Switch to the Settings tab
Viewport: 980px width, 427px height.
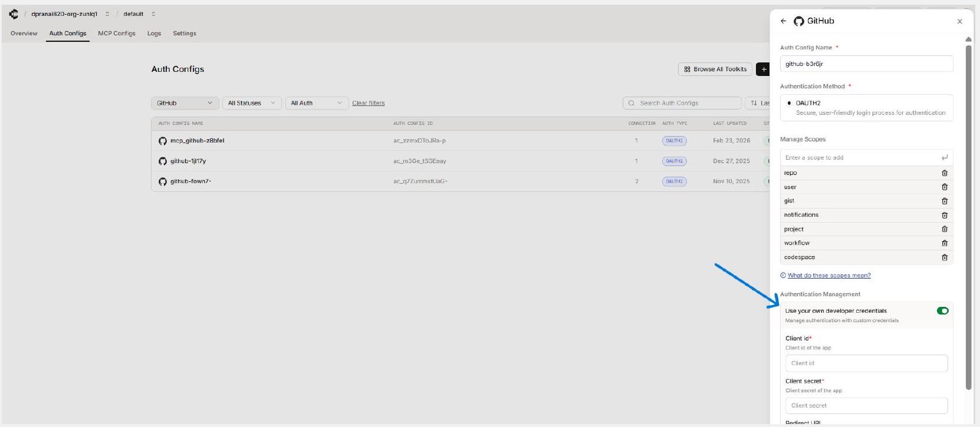pyautogui.click(x=185, y=34)
